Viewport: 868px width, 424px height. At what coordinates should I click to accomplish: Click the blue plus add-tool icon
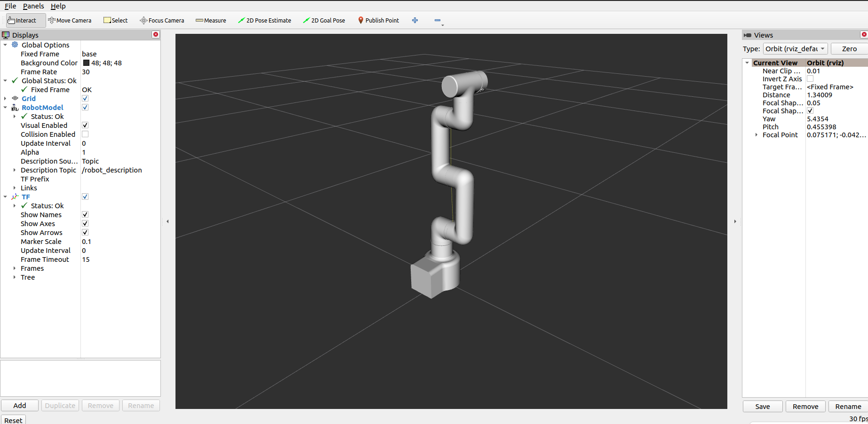415,20
